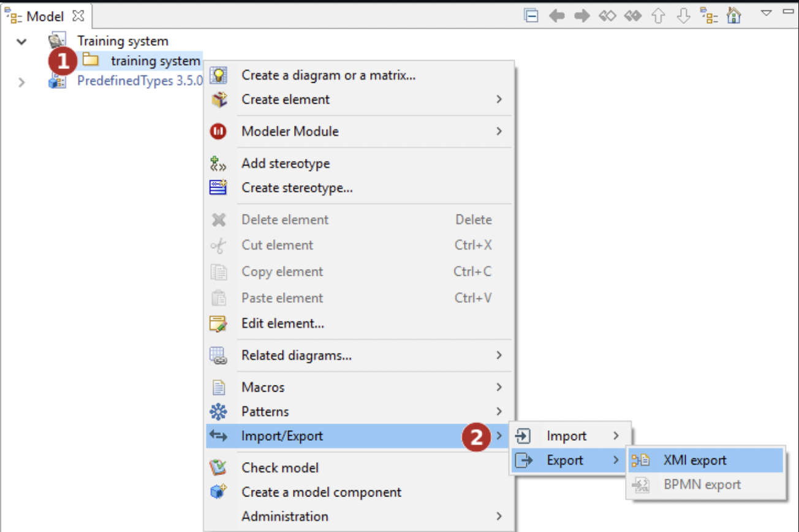Screen dimensions: 799x532
Task: Select Add stereotype menu entry
Action: 286,164
